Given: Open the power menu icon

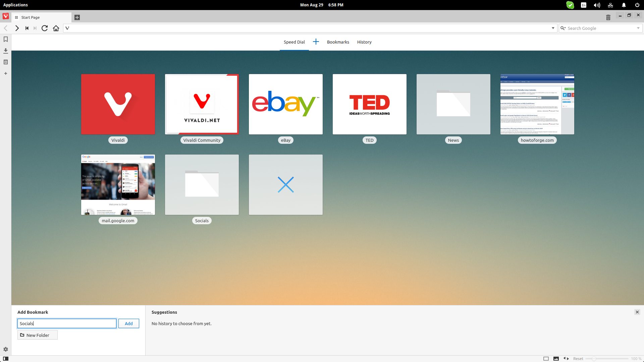Looking at the screenshot, I should pos(637,5).
